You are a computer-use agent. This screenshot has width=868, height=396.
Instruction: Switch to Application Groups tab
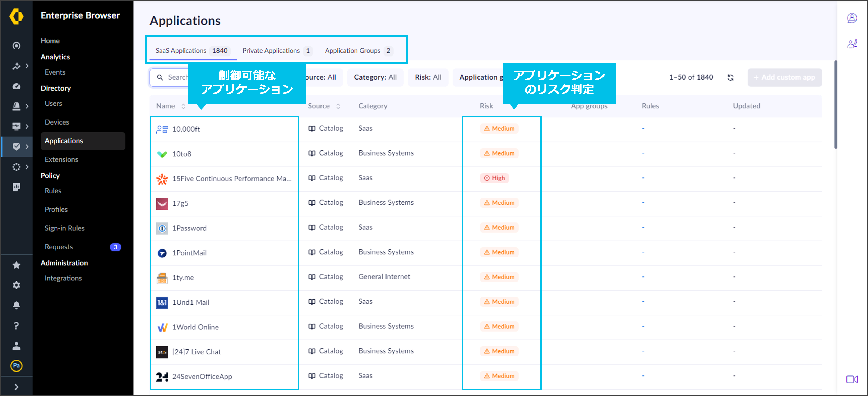(359, 51)
